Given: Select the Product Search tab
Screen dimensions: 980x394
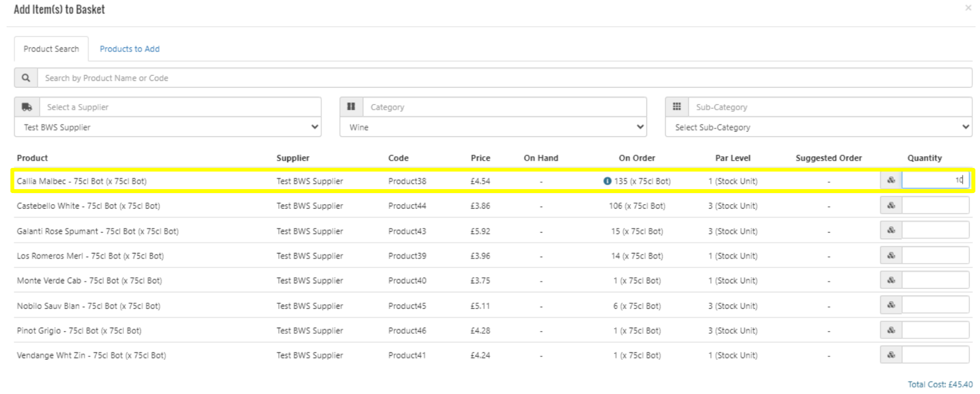Looking at the screenshot, I should click(x=51, y=49).
